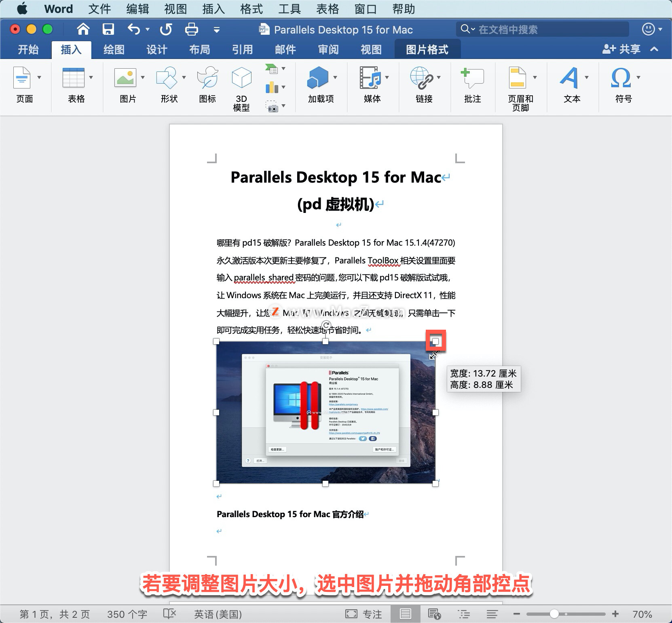The height and width of the screenshot is (623, 672).
Task: Click the 专注 focus mode button
Action: click(364, 614)
